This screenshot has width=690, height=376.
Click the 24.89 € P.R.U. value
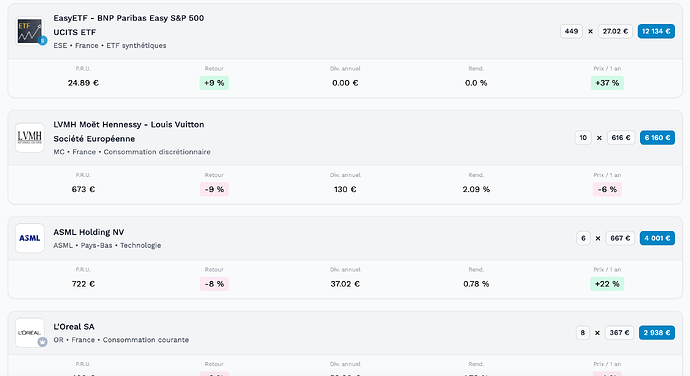pyautogui.click(x=83, y=83)
